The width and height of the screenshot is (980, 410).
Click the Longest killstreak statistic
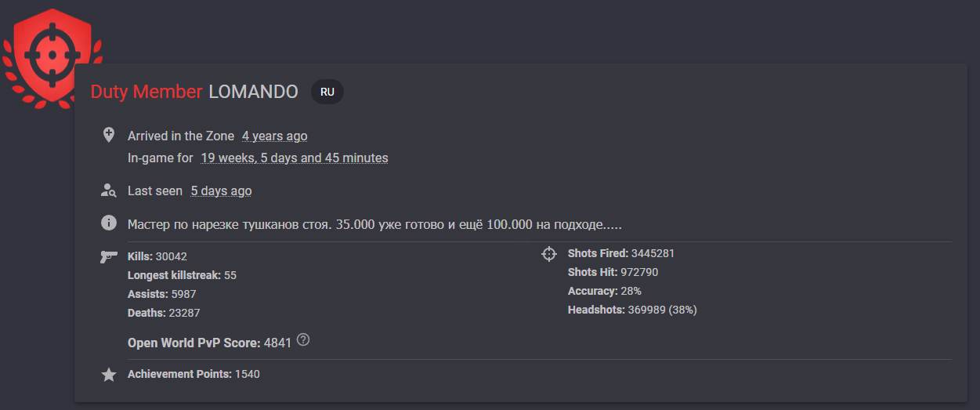pos(182,275)
